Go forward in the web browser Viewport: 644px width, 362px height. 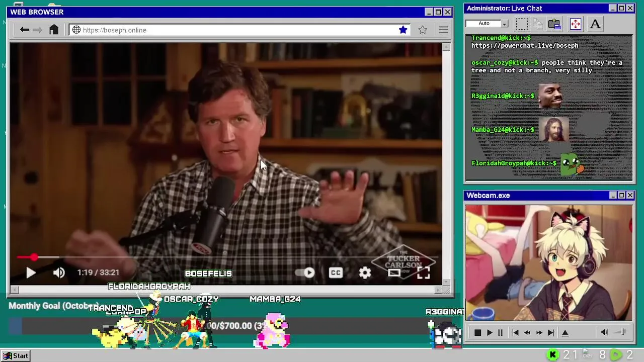(x=37, y=30)
